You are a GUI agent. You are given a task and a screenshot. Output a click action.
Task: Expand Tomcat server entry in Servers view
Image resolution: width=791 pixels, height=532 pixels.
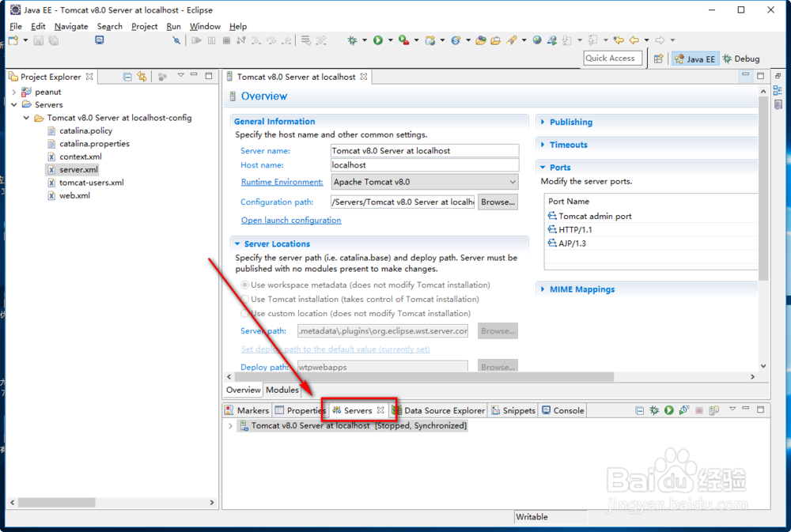click(x=230, y=426)
